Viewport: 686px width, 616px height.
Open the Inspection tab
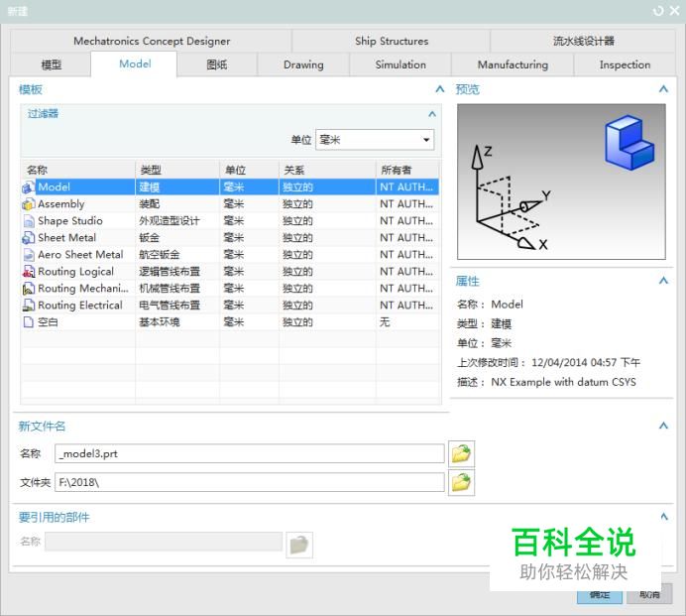625,64
